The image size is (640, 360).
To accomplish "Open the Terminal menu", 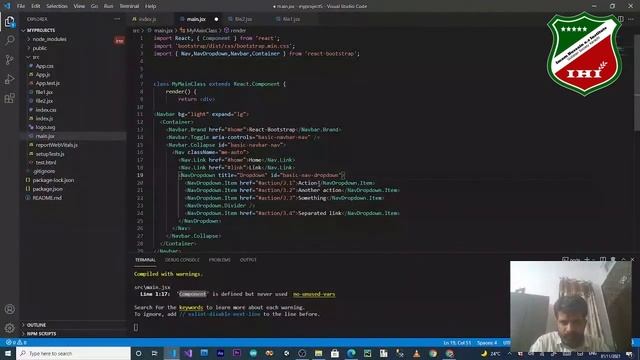I will coord(129,6).
